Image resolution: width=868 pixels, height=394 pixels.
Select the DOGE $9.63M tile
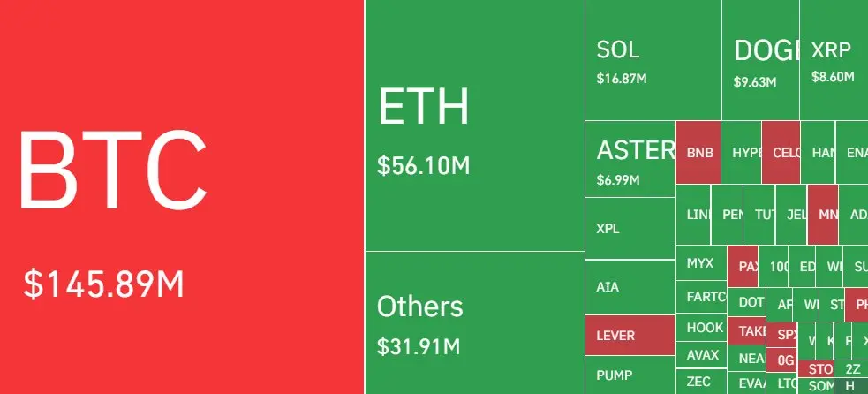click(760, 60)
